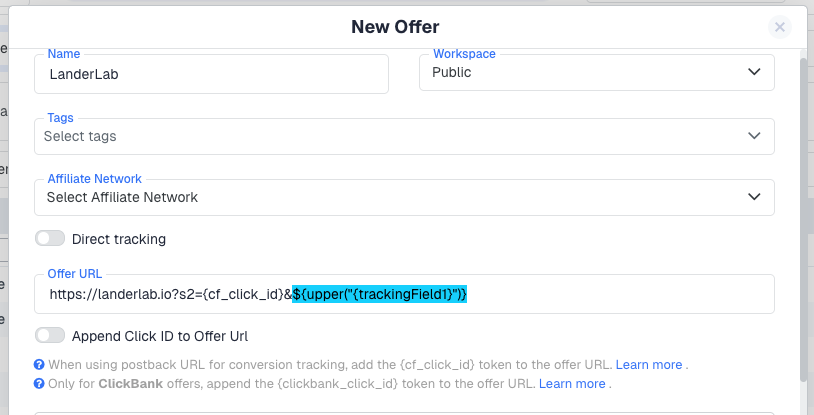The width and height of the screenshot is (814, 415).
Task: Toggle Append Click ID to Offer Url
Action: [49, 336]
